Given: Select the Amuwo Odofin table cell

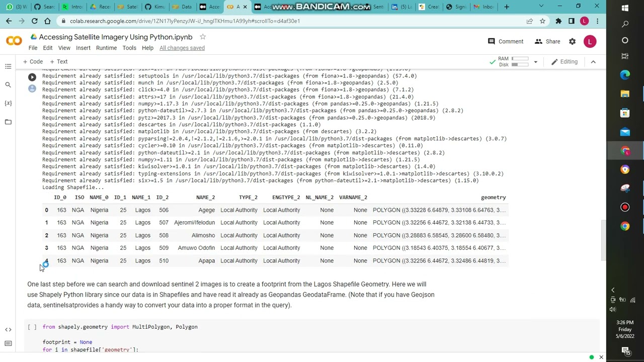Looking at the screenshot, I should coord(196,248).
